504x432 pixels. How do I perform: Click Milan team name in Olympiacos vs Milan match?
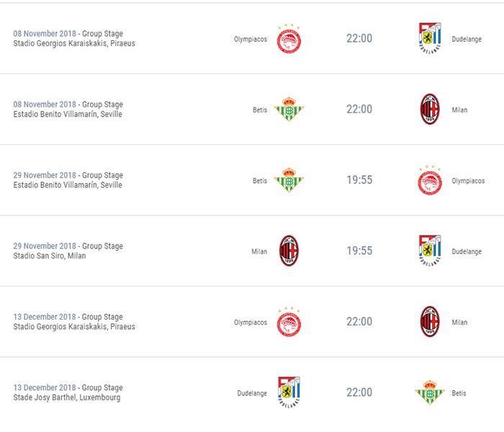[459, 323]
